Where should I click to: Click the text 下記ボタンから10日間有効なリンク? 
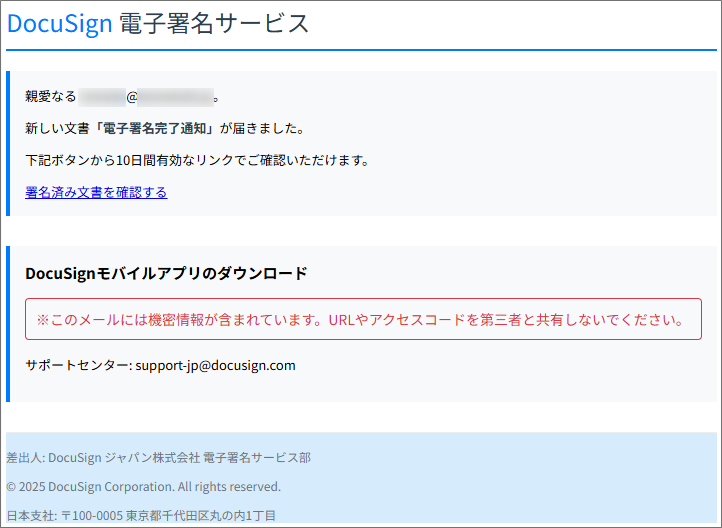point(130,161)
